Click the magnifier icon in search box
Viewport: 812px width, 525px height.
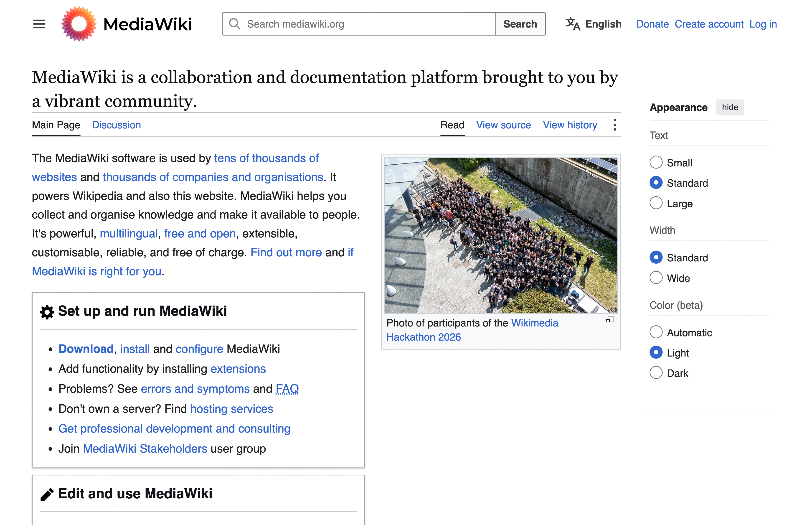point(234,24)
